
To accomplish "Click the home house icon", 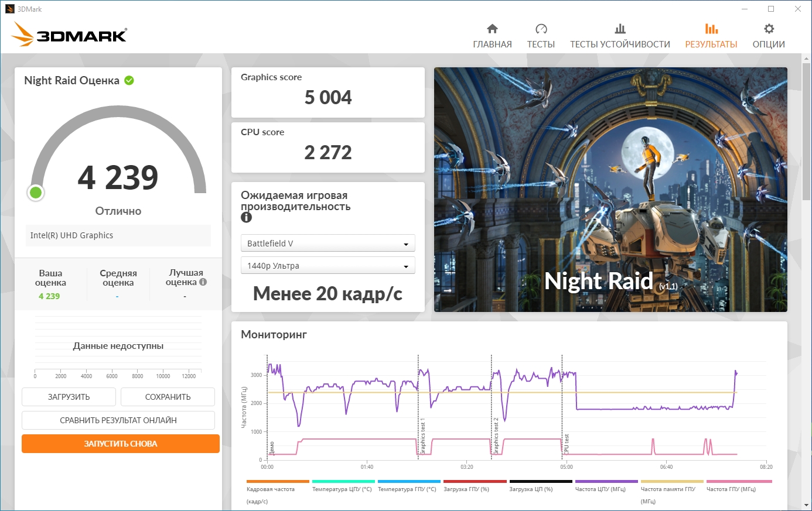I will click(x=492, y=29).
